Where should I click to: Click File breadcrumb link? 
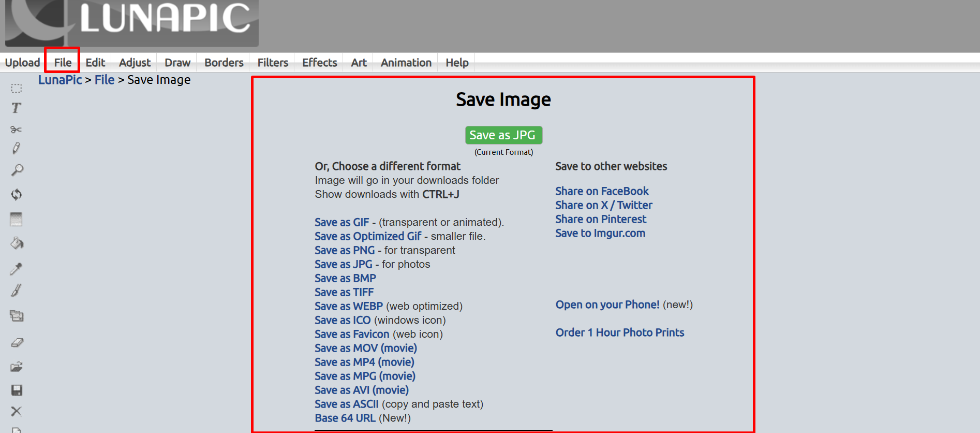105,80
